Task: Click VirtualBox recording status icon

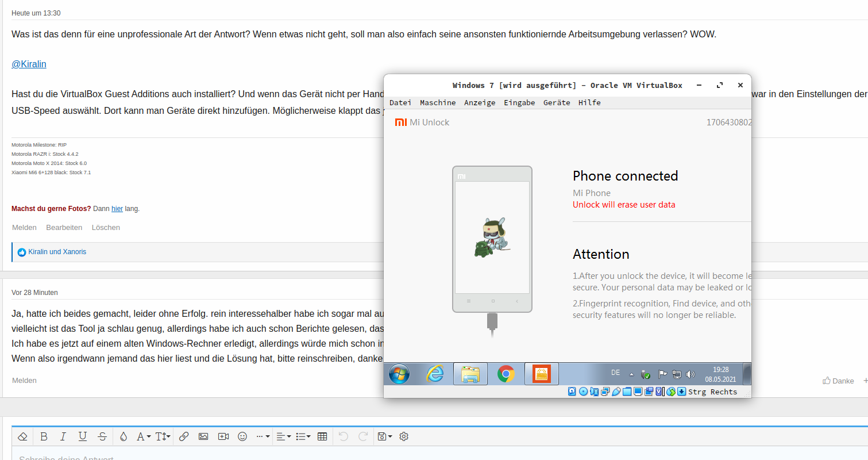Action: [x=649, y=392]
